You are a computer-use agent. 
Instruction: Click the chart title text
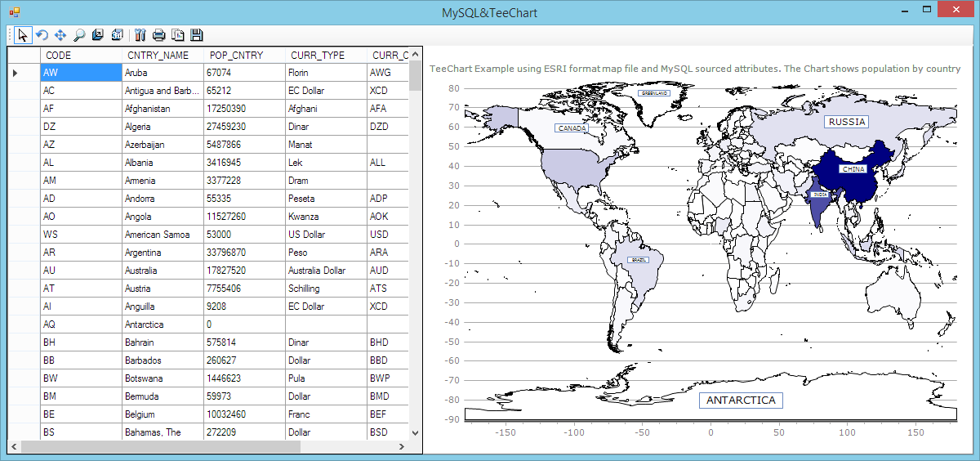coord(695,69)
